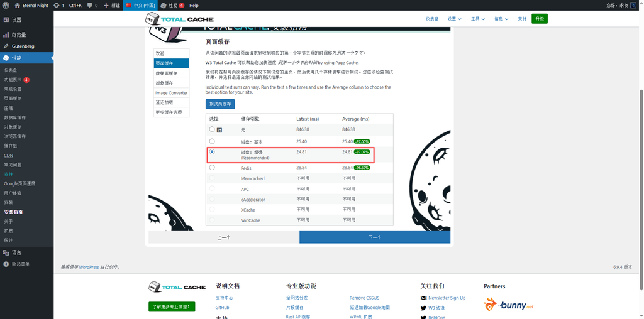Open the Eternal Night site home link
Viewport: 644px width, 319px height.
pos(31,5)
